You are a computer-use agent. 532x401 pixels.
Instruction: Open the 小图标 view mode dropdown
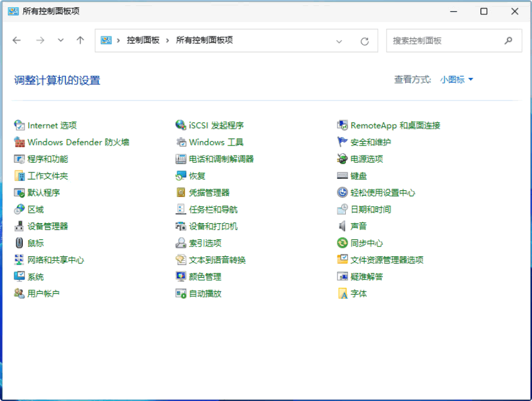click(x=457, y=80)
